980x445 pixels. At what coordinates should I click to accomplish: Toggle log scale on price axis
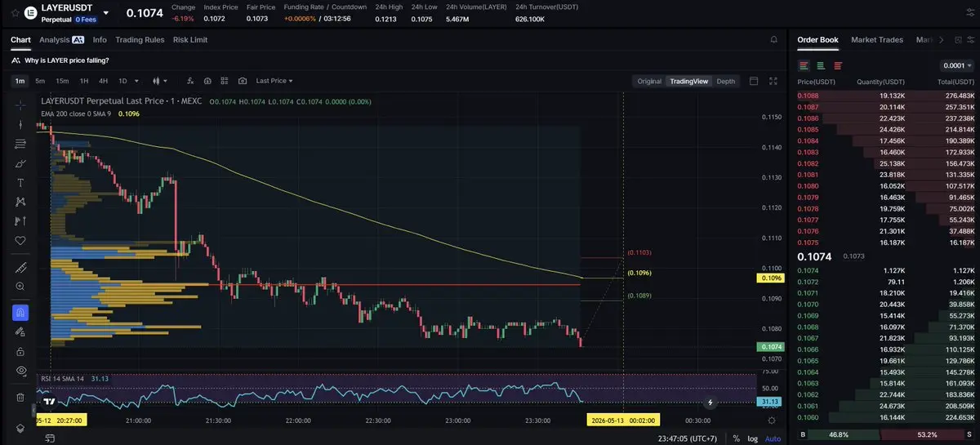tap(751, 438)
